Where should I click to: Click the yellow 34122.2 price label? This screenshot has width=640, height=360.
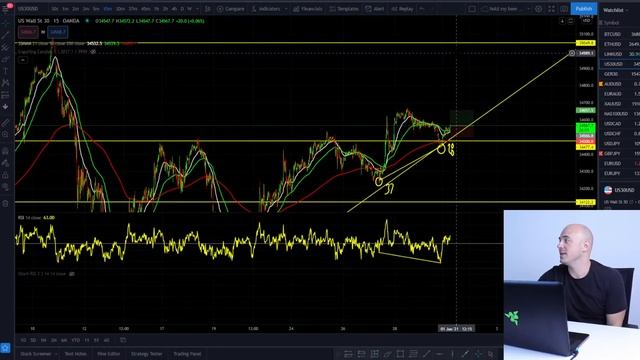click(585, 202)
